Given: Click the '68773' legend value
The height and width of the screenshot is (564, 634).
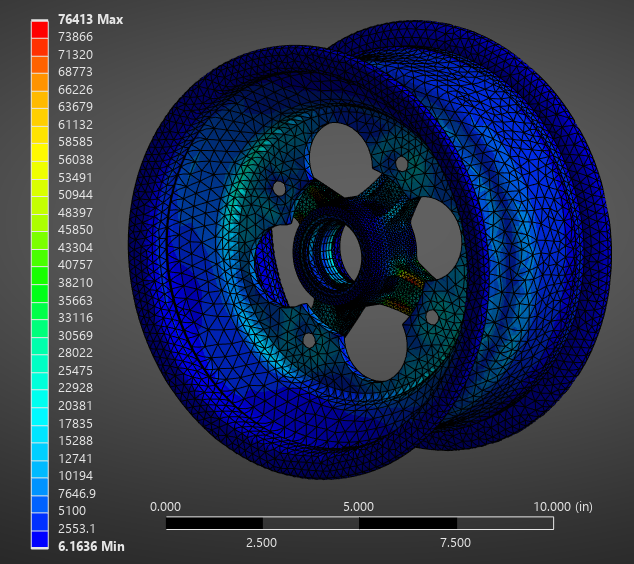Looking at the screenshot, I should click(x=75, y=72).
